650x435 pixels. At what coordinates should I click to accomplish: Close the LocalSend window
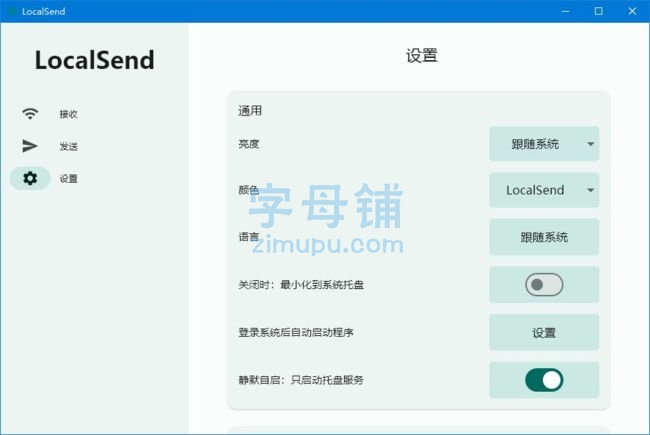point(632,11)
